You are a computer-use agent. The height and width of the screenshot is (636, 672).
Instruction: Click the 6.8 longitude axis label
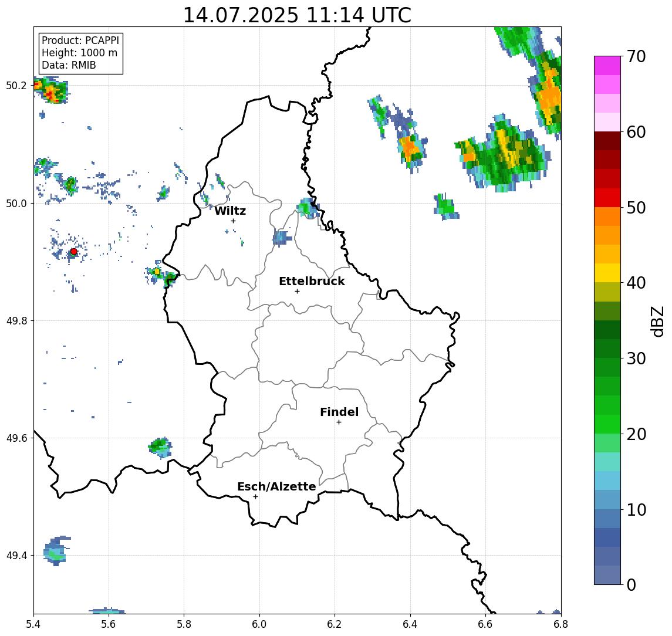tap(560, 624)
